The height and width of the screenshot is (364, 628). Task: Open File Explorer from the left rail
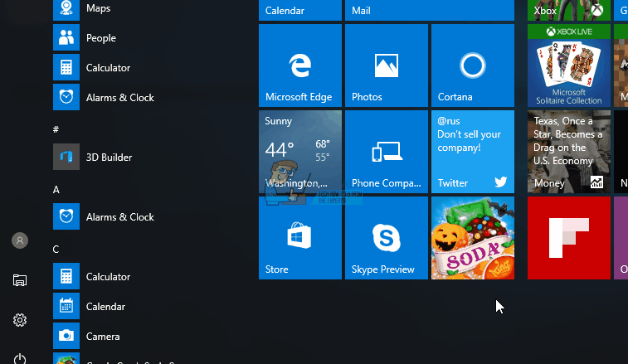click(20, 280)
